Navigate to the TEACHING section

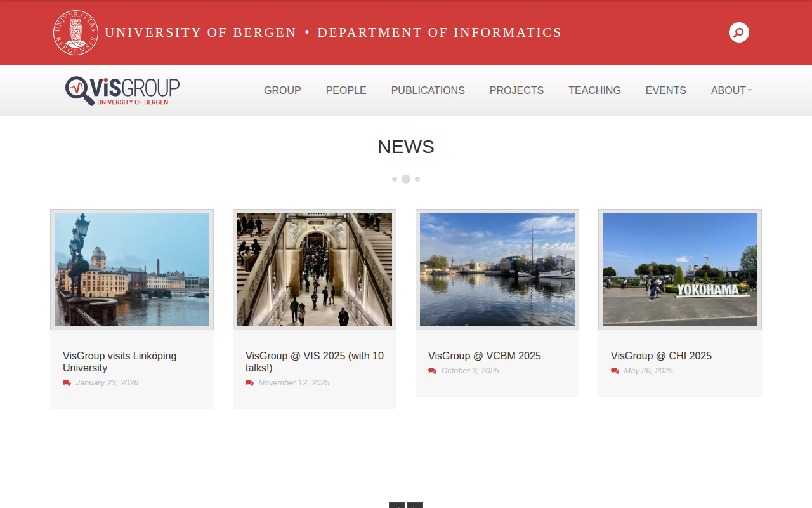click(x=594, y=90)
